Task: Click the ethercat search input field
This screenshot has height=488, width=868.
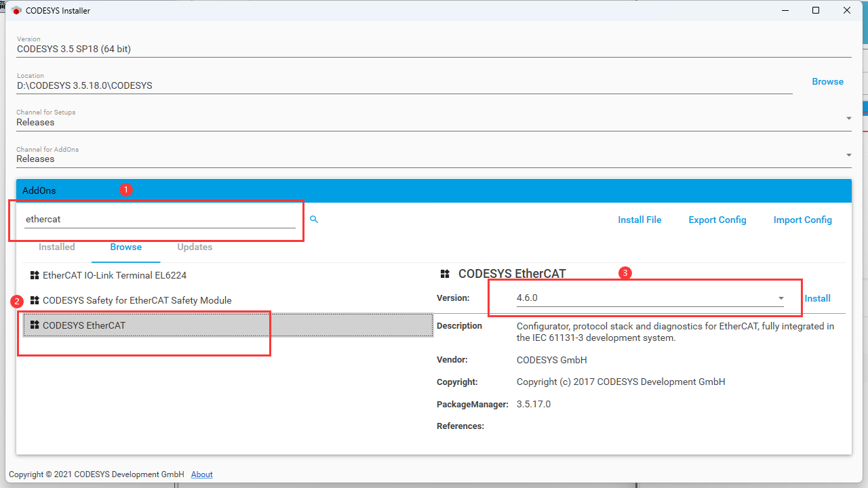Action: coord(160,220)
